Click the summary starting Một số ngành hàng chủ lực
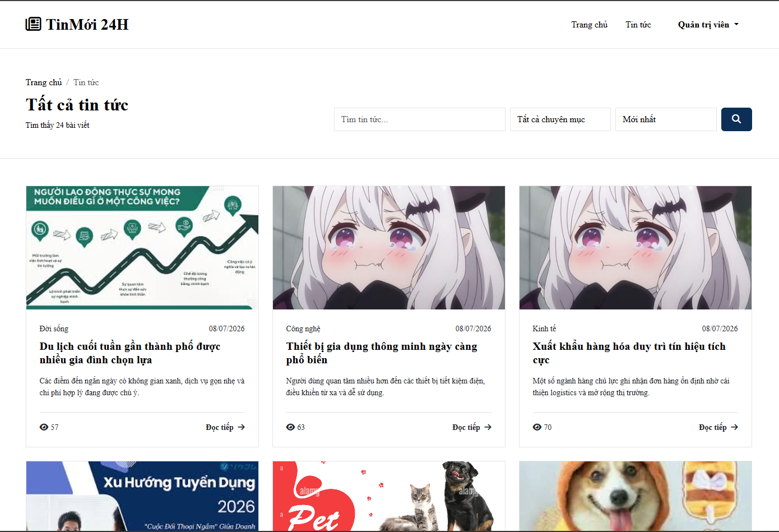Viewport: 779px width, 532px height. click(631, 387)
